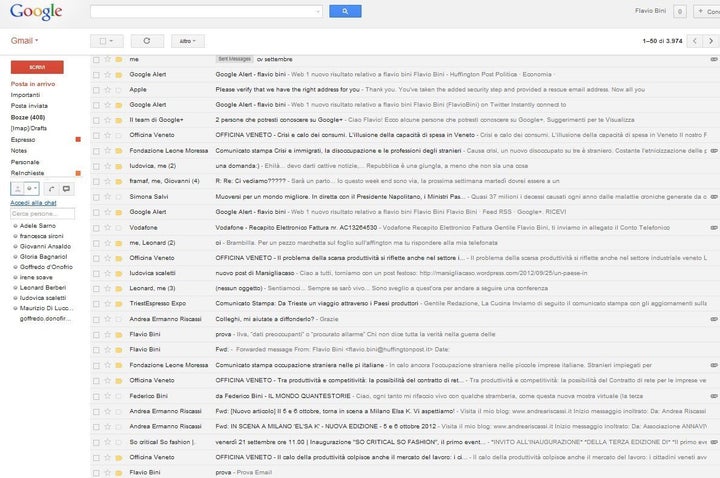Image resolution: width=720 pixels, height=478 pixels.
Task: Check the TriestEspresso Expo email
Action: pyautogui.click(x=96, y=304)
